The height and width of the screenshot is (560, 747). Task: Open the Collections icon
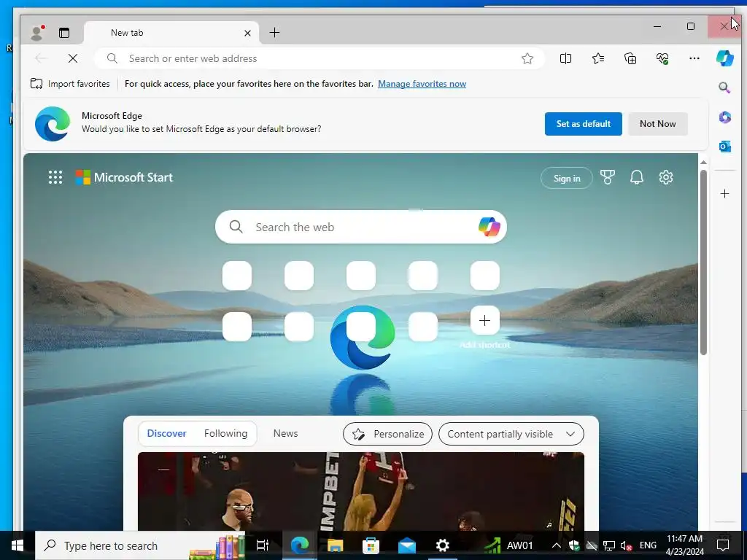[630, 58]
